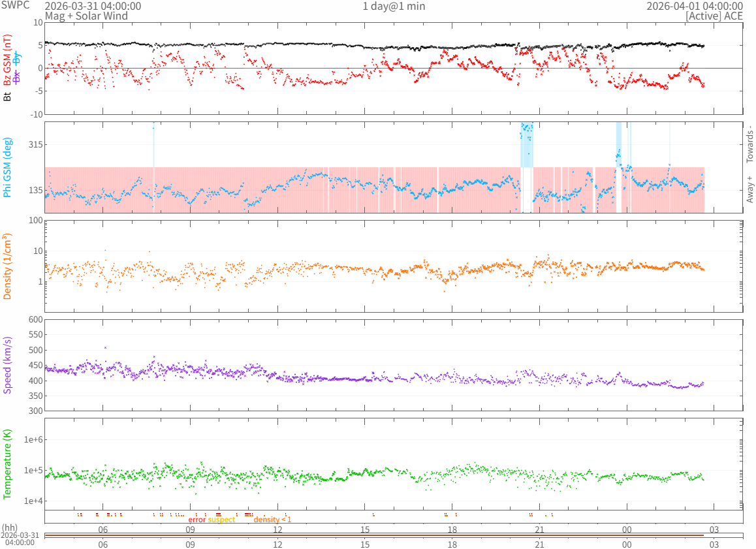The width and height of the screenshot is (756, 549).
Task: Enable the struck-through Bx series label
Action: tap(17, 77)
